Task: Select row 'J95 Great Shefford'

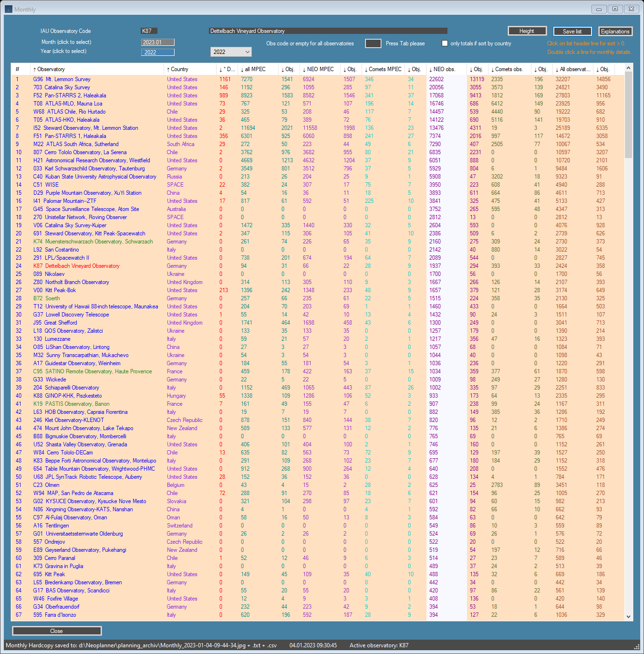Action: (x=317, y=323)
